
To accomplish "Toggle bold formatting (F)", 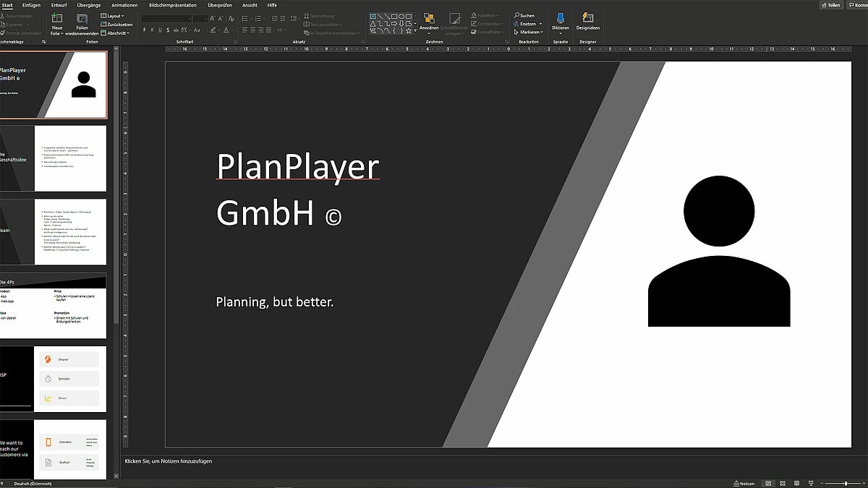I will tap(144, 30).
